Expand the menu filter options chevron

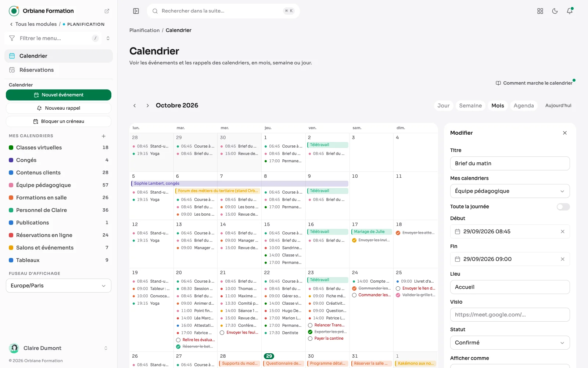coord(108,38)
